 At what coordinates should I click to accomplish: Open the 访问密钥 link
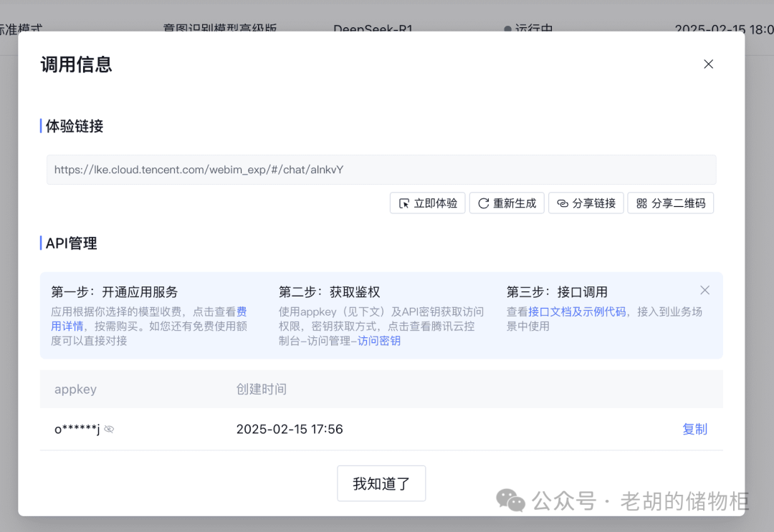click(379, 341)
